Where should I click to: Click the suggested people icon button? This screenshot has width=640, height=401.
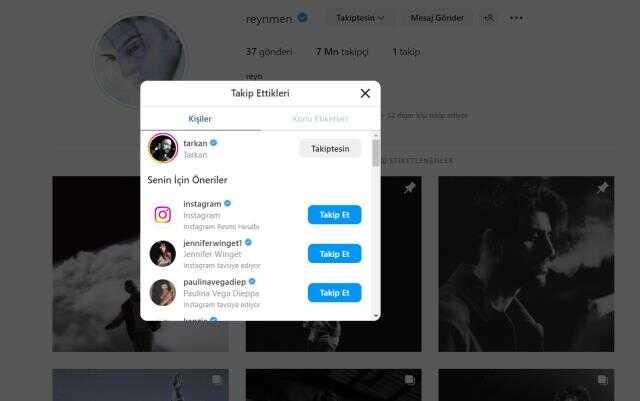point(488,18)
